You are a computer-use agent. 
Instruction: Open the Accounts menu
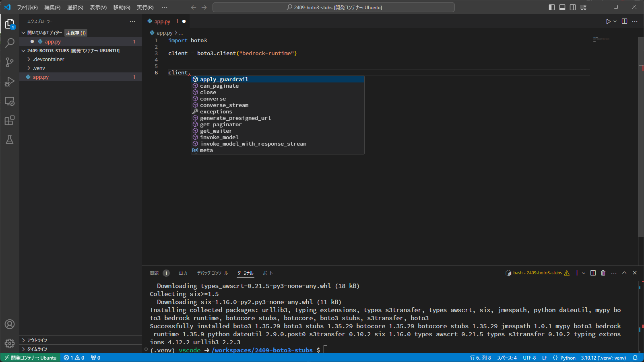[10, 324]
